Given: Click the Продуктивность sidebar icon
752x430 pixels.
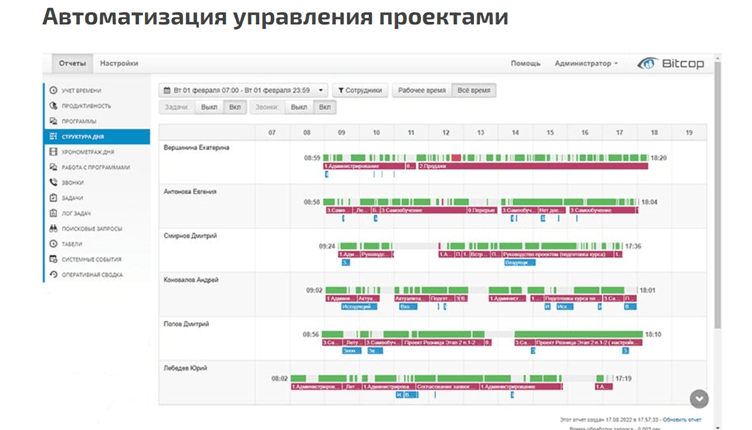Looking at the screenshot, I should [x=52, y=105].
